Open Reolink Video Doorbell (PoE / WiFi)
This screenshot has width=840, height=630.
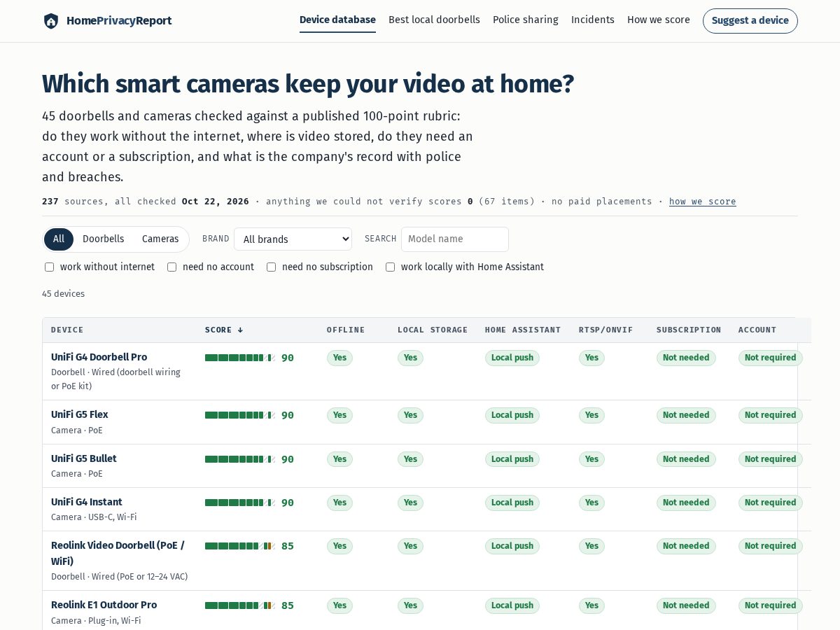point(118,553)
